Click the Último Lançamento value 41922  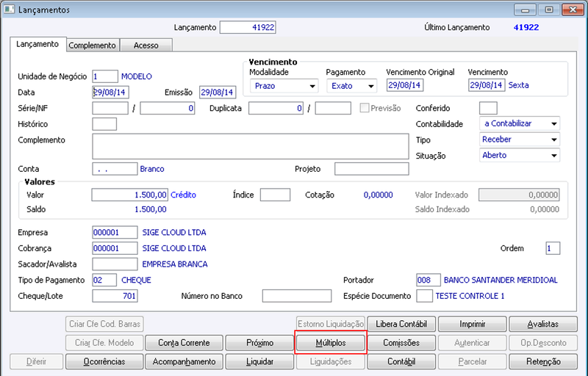click(526, 27)
